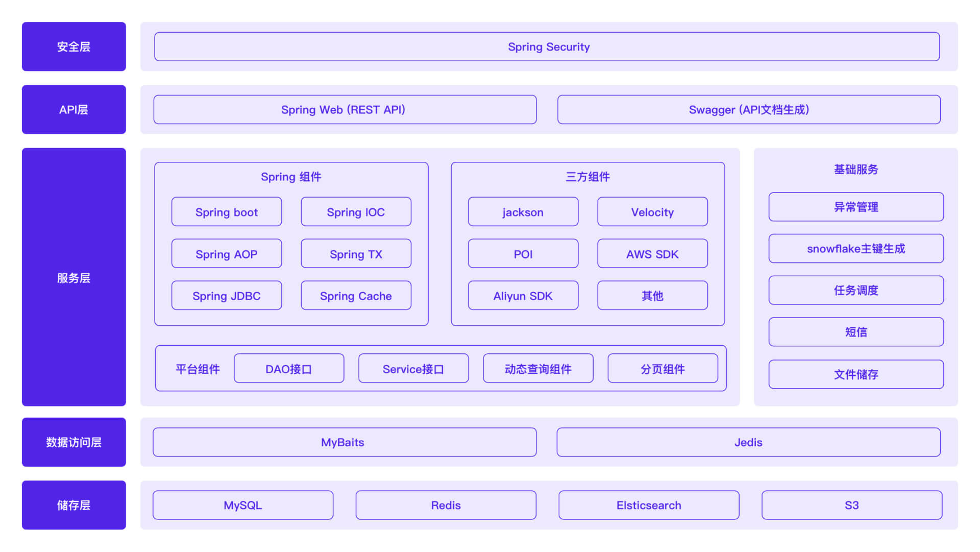
Task: Click the Jedis box
Action: tap(748, 442)
